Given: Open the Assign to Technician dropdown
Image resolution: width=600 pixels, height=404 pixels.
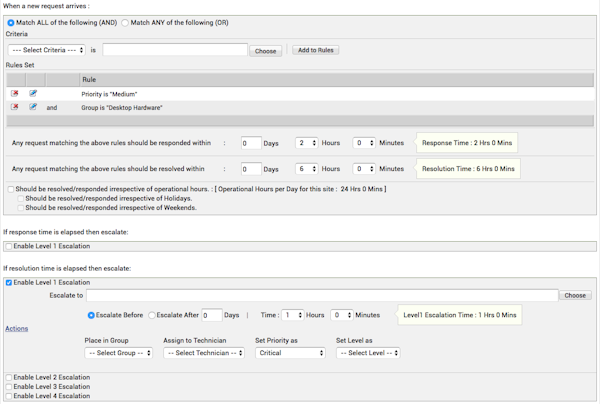Looking at the screenshot, I should (204, 353).
